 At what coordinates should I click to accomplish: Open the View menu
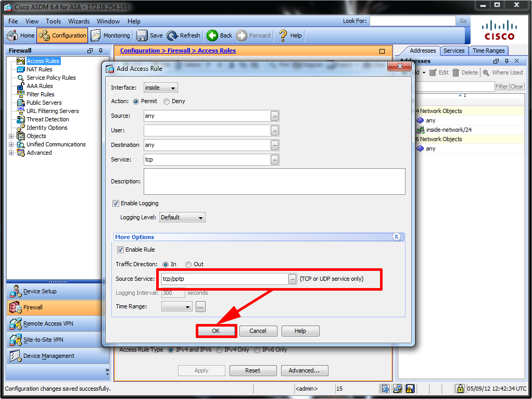click(x=32, y=21)
